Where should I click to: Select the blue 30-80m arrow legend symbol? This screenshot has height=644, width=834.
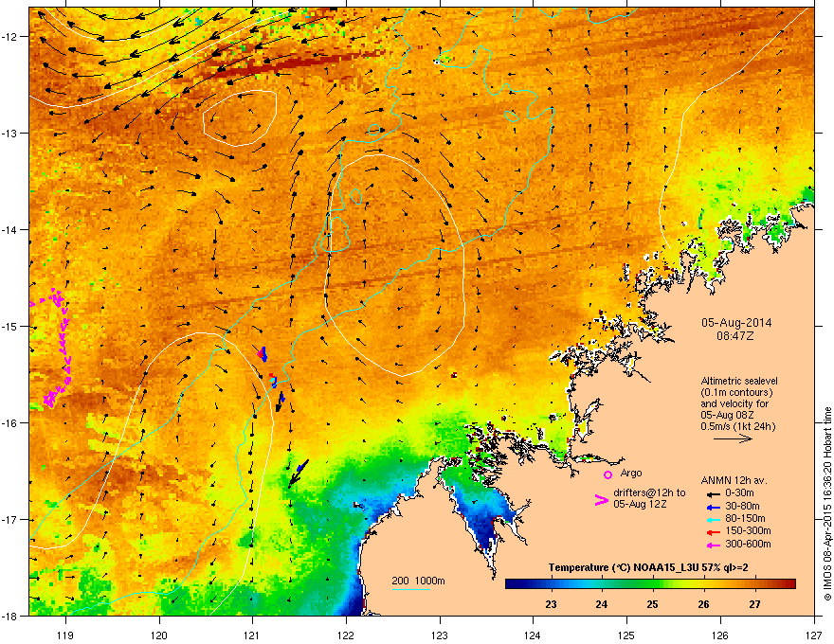[x=714, y=507]
